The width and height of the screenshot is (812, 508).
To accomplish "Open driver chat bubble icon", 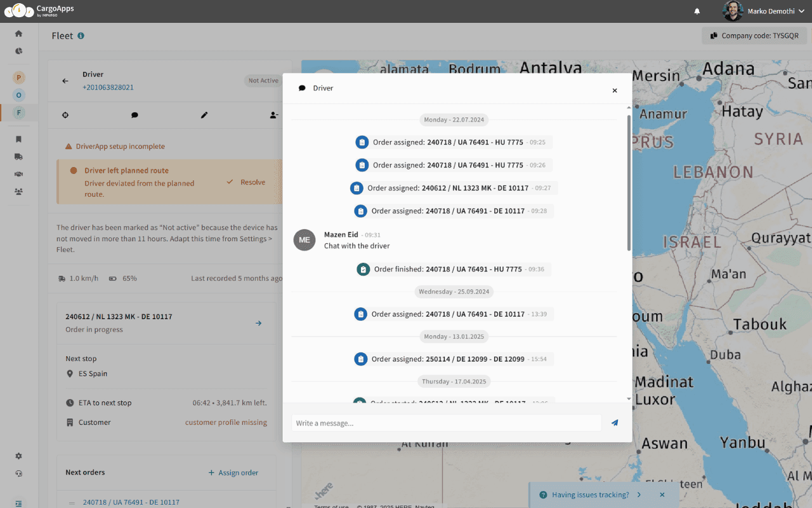I will coord(134,115).
